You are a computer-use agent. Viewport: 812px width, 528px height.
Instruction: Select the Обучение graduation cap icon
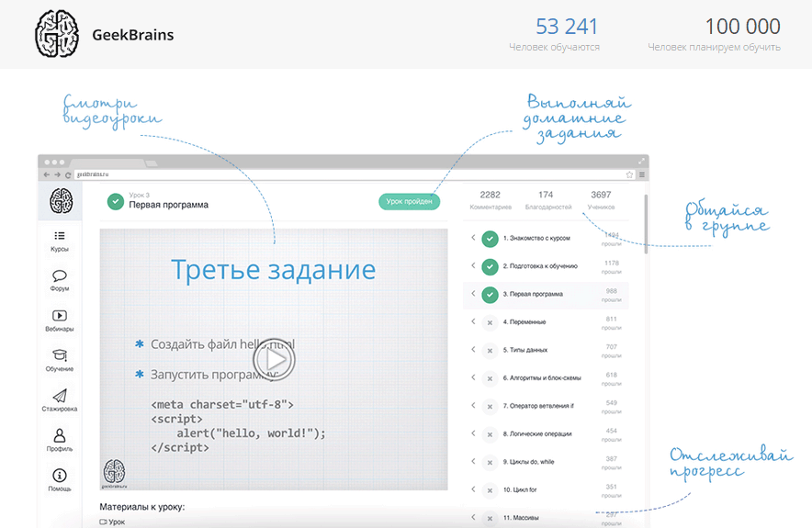pyautogui.click(x=60, y=355)
